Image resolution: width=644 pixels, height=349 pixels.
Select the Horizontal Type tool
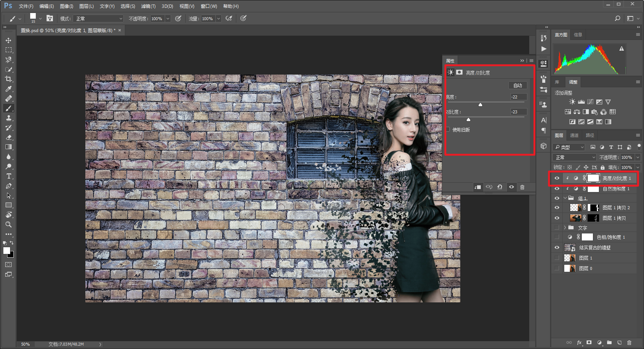click(8, 176)
